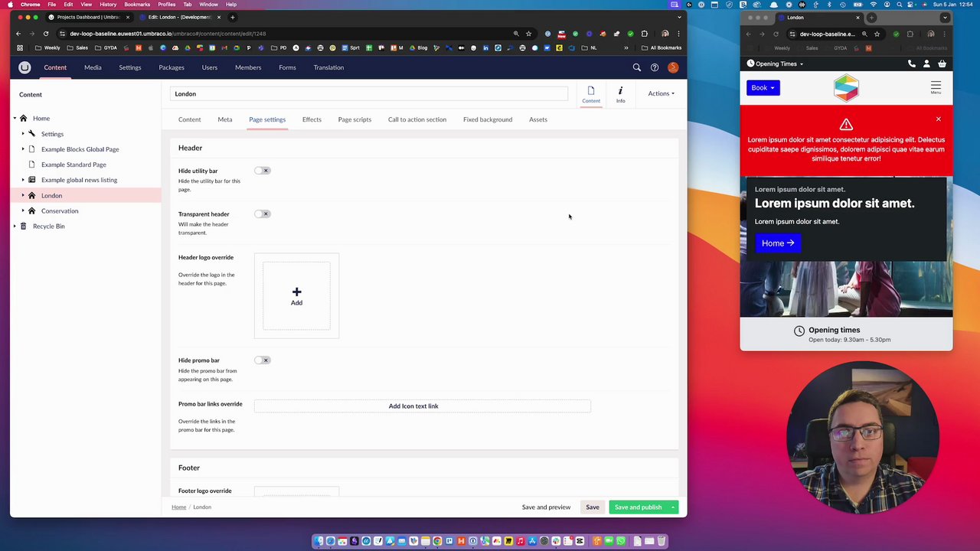This screenshot has height=551, width=980.
Task: Click the news listing node icon
Action: pos(32,180)
